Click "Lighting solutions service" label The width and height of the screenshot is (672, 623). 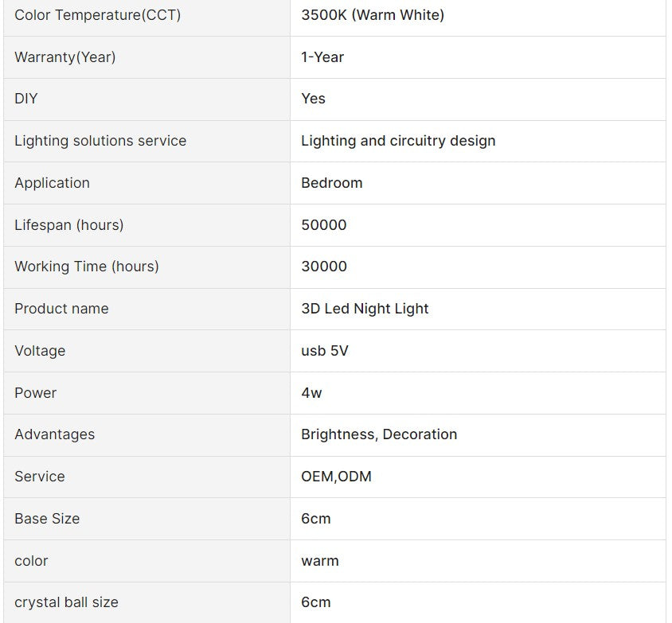point(100,141)
